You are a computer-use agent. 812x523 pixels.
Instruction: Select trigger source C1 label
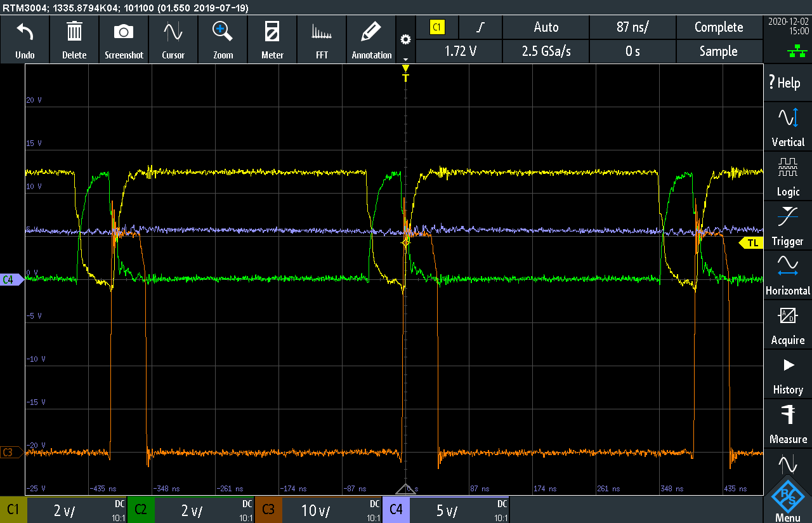coord(437,27)
